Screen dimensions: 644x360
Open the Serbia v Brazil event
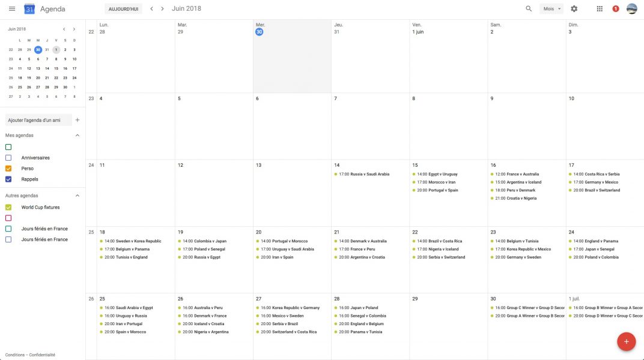[277, 324]
